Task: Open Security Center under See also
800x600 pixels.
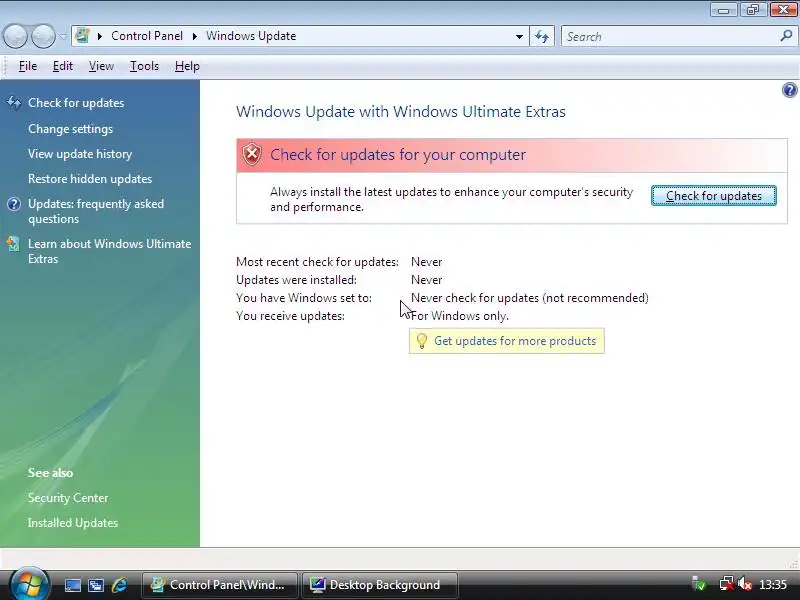Action: click(x=68, y=497)
